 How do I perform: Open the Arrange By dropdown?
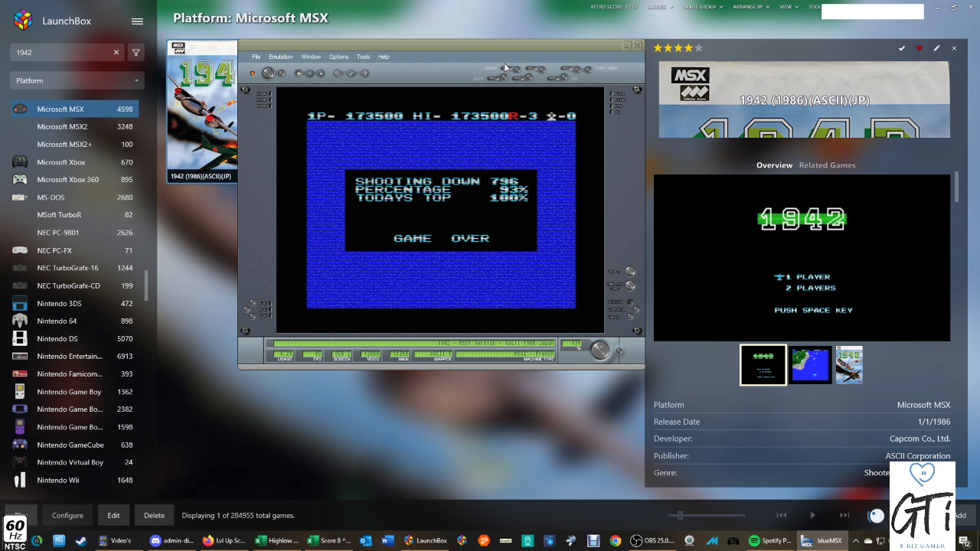click(x=751, y=7)
